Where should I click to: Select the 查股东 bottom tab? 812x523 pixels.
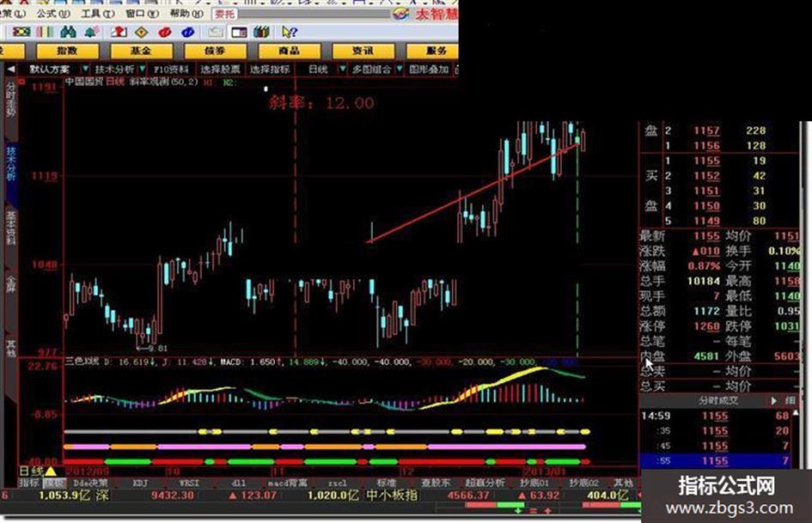(x=436, y=483)
